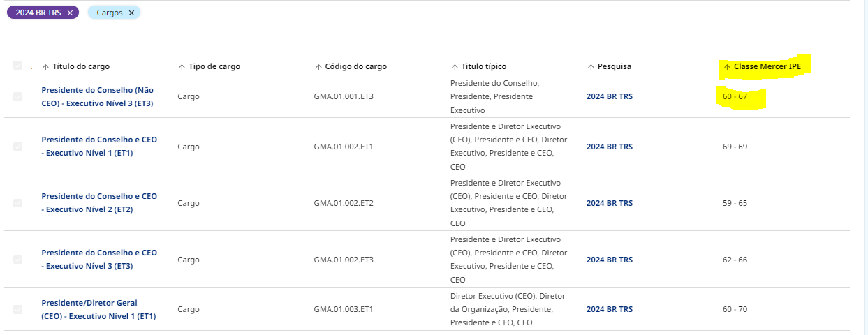This screenshot has width=868, height=335.
Task: Toggle the select-all header checkbox
Action: click(18, 66)
